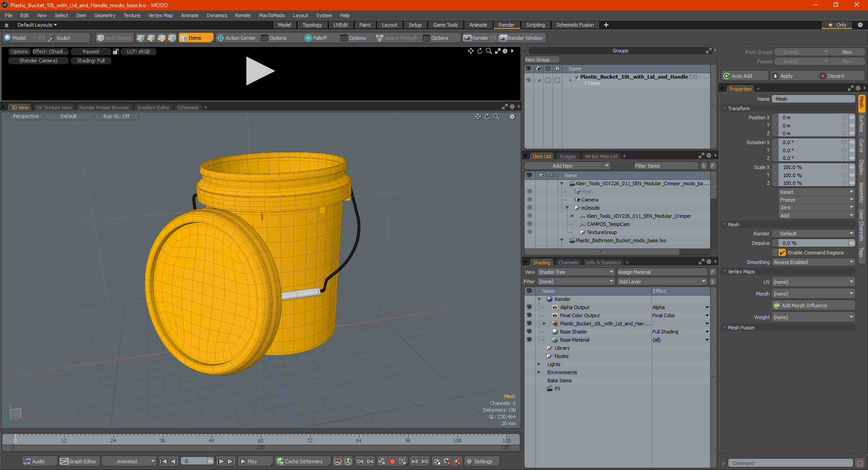
Task: Toggle visibility of m2modo item
Action: (529, 208)
